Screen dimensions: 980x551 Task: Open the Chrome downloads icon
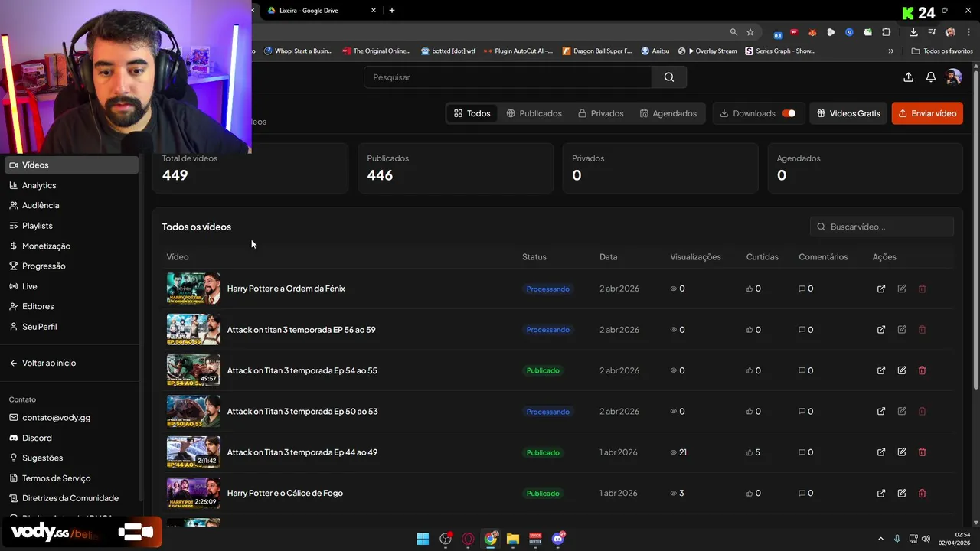point(913,32)
